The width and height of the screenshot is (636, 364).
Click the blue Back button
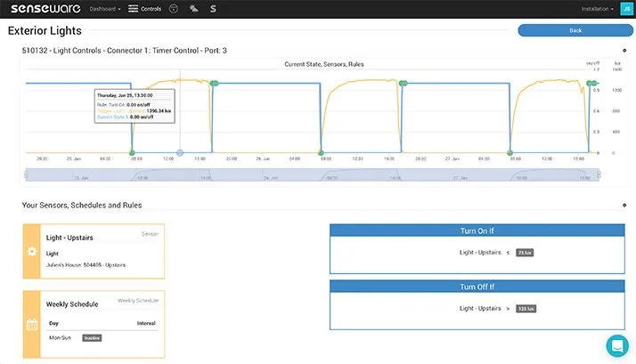[575, 30]
